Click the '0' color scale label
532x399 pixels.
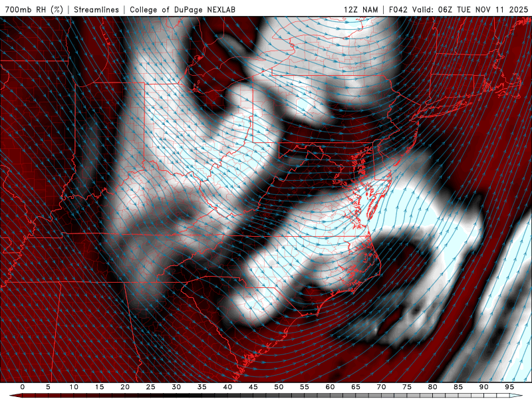tap(23, 387)
